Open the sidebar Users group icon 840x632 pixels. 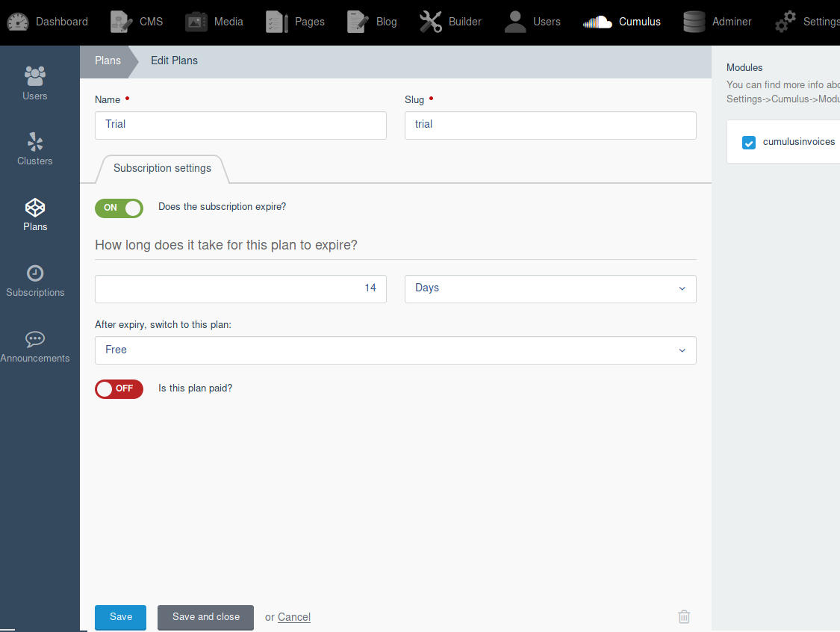[x=35, y=76]
